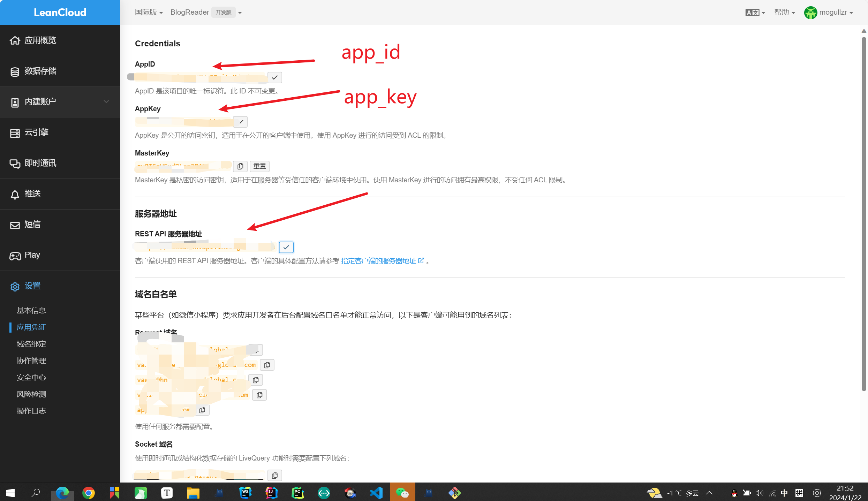Click the mogullzr avatar icon
The height and width of the screenshot is (501, 868).
[810, 13]
